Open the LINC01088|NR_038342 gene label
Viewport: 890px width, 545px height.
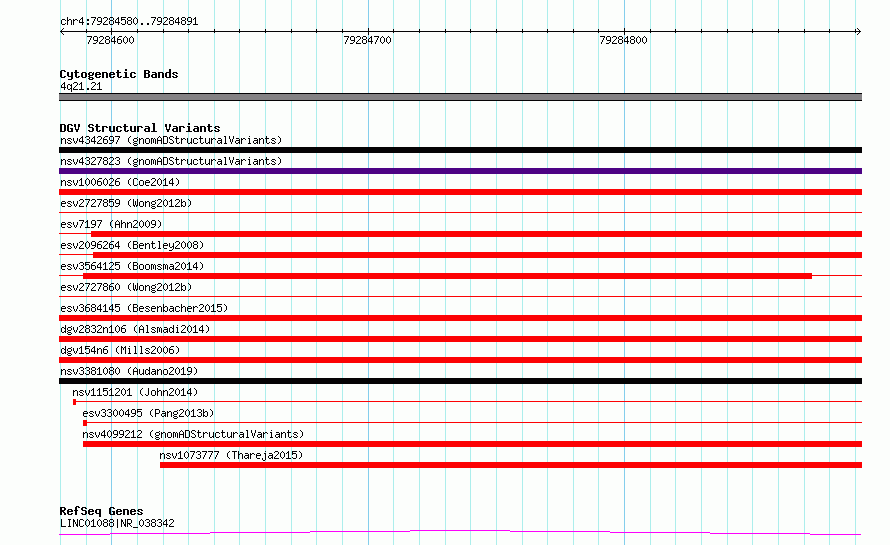coord(117,523)
